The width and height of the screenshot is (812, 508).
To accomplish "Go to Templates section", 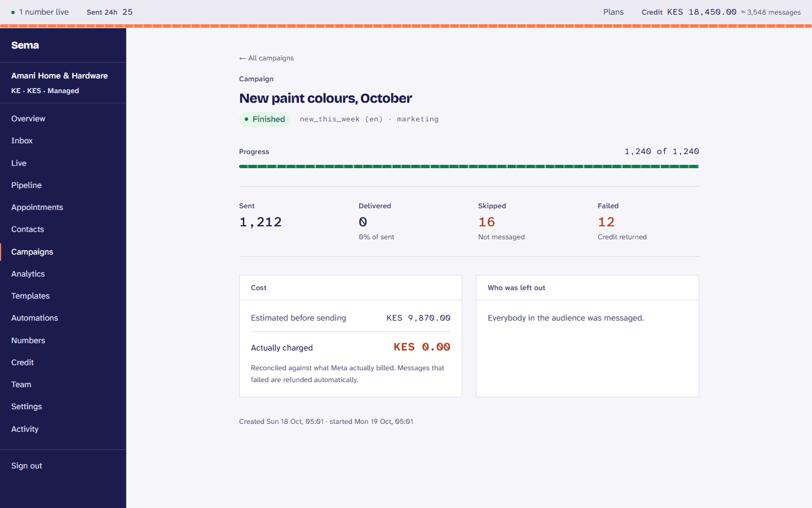I will (x=30, y=296).
